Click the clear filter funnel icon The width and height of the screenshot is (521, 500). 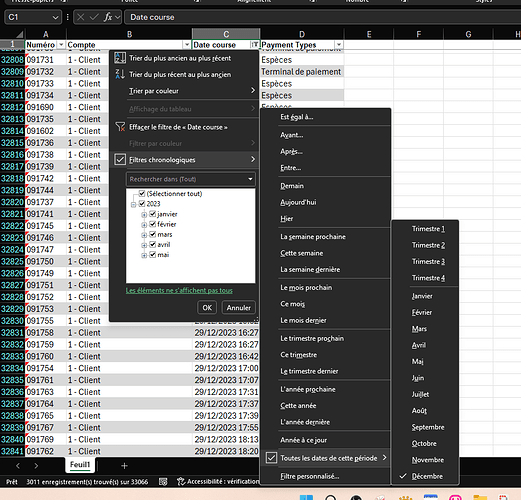point(120,127)
